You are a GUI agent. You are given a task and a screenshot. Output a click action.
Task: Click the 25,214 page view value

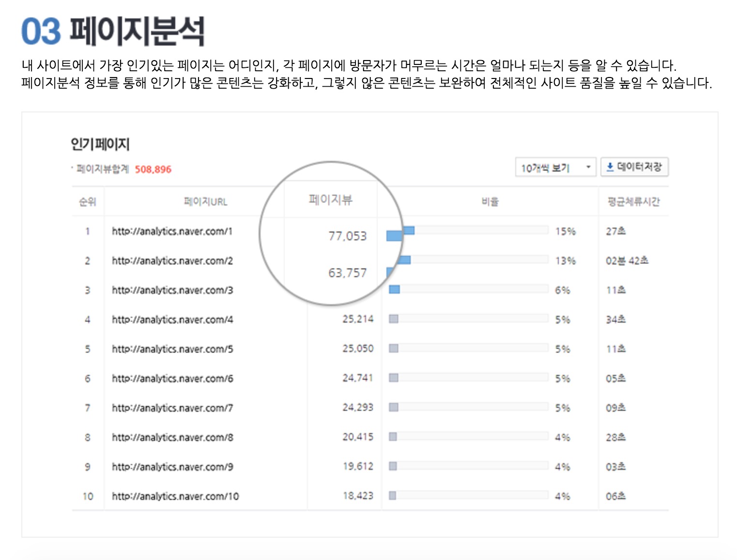coord(358,319)
